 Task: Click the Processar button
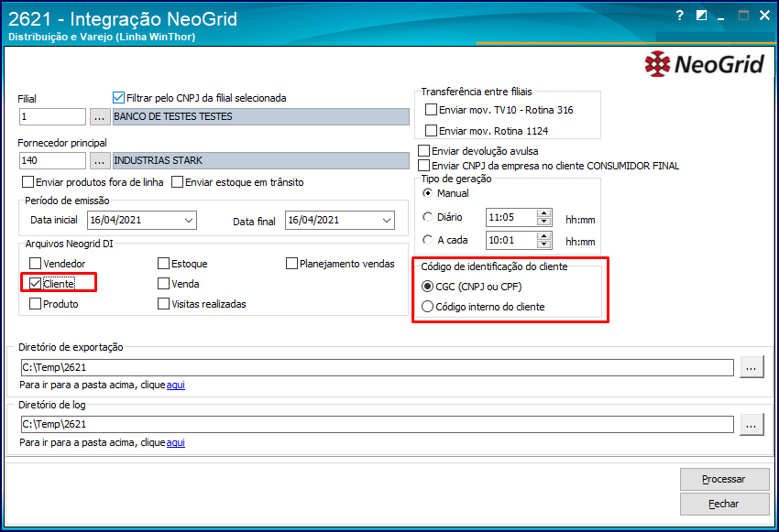724,480
